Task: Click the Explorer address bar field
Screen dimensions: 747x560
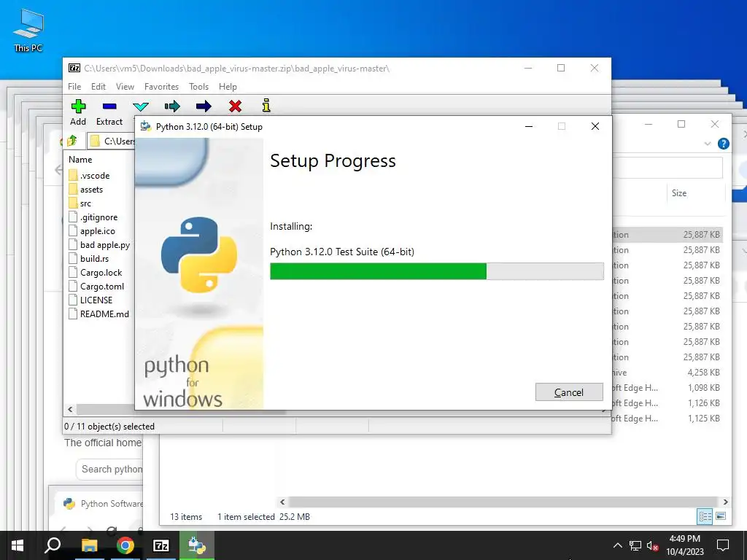Action: pyautogui.click(x=667, y=168)
